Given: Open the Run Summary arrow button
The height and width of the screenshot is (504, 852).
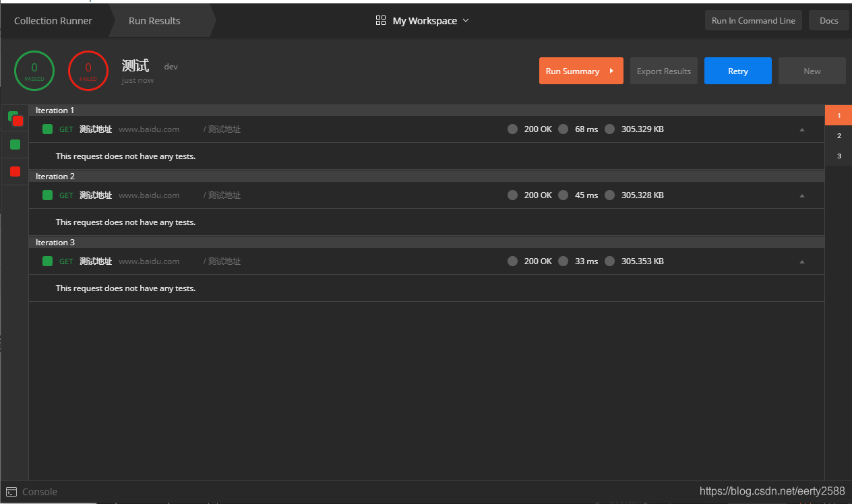Looking at the screenshot, I should 581,71.
